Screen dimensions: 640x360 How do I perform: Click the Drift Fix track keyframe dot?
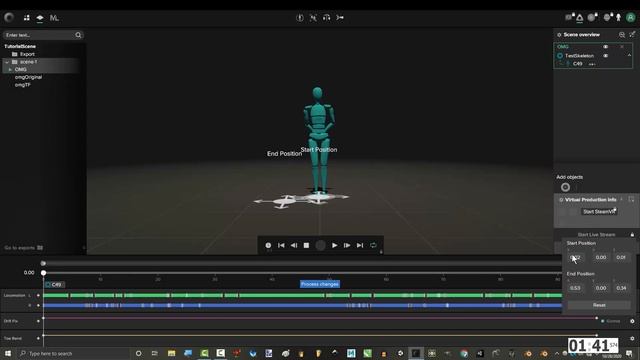click(38, 321)
